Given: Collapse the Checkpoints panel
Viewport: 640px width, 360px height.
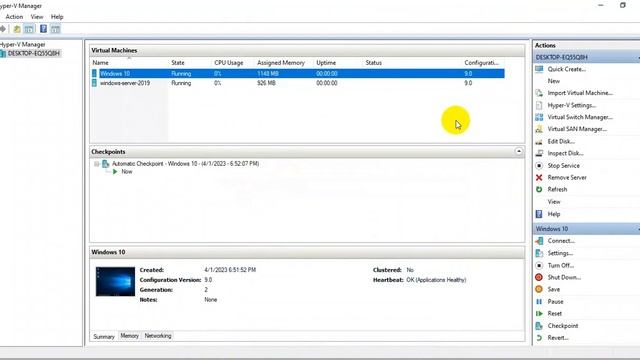Looking at the screenshot, I should click(519, 151).
